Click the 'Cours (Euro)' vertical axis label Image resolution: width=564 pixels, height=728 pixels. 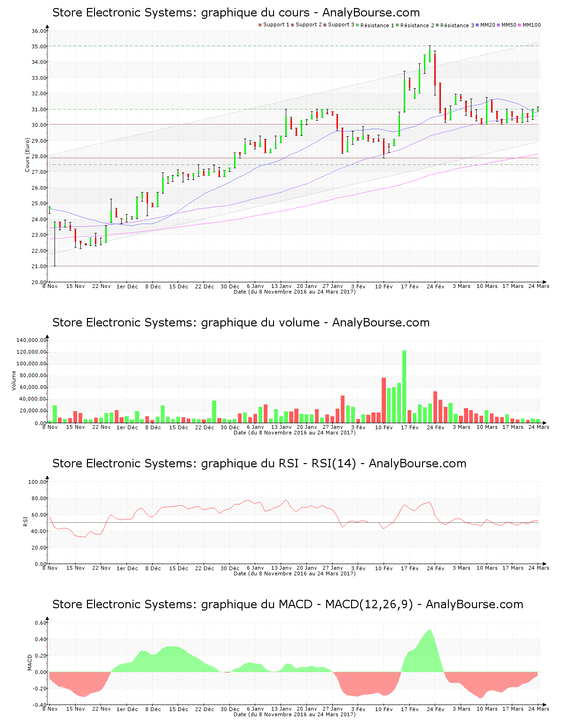tap(28, 155)
